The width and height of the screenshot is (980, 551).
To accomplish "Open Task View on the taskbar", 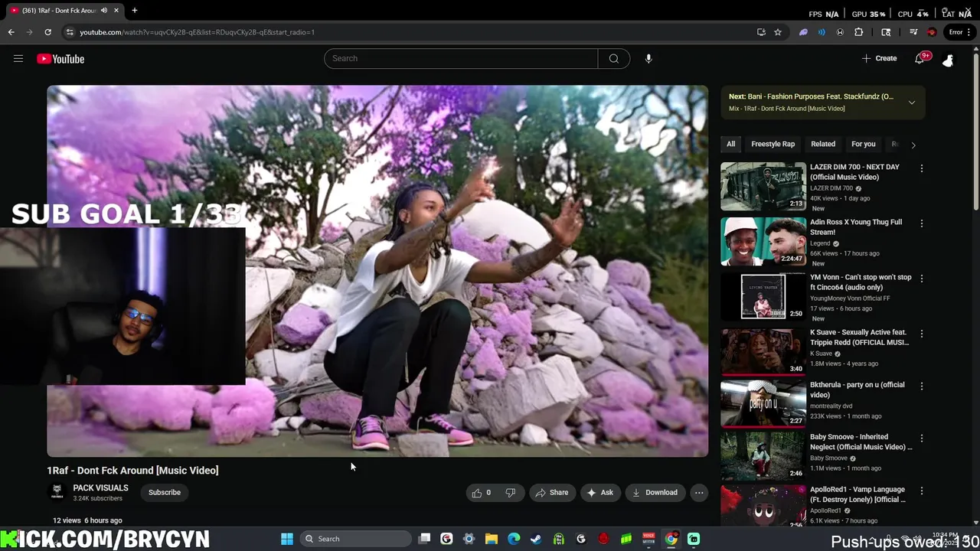I will (x=424, y=539).
